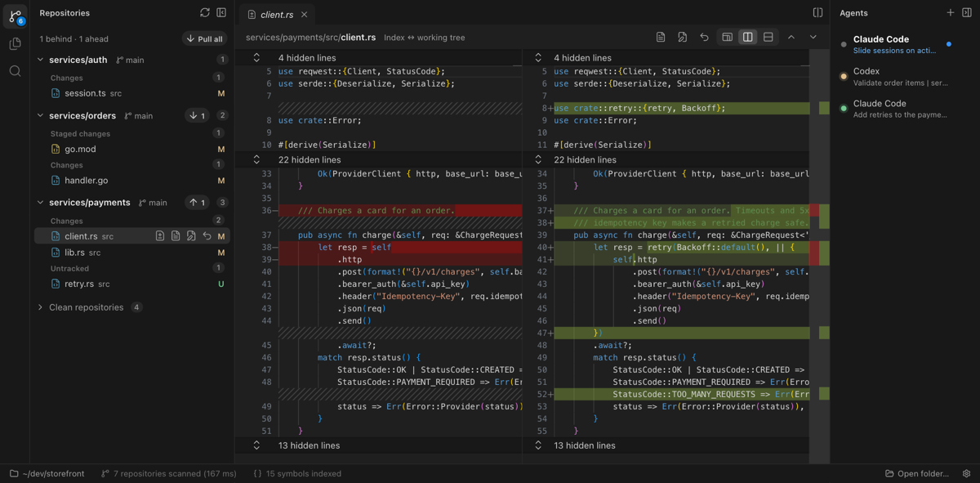Click the Open folder... button
The width and height of the screenshot is (980, 483).
tap(917, 473)
